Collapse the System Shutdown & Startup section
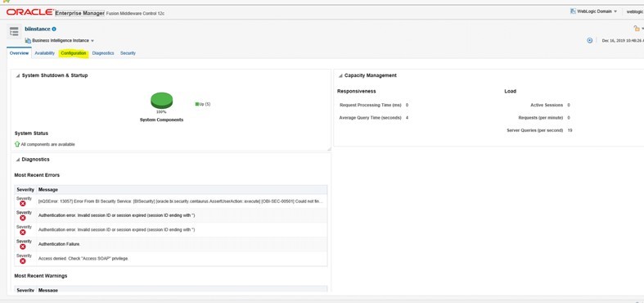Viewport: 644px width, 303px height. pos(18,75)
